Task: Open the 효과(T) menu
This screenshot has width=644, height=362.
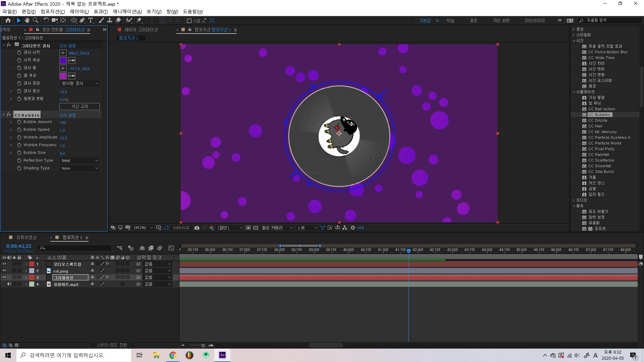Action: [101, 12]
